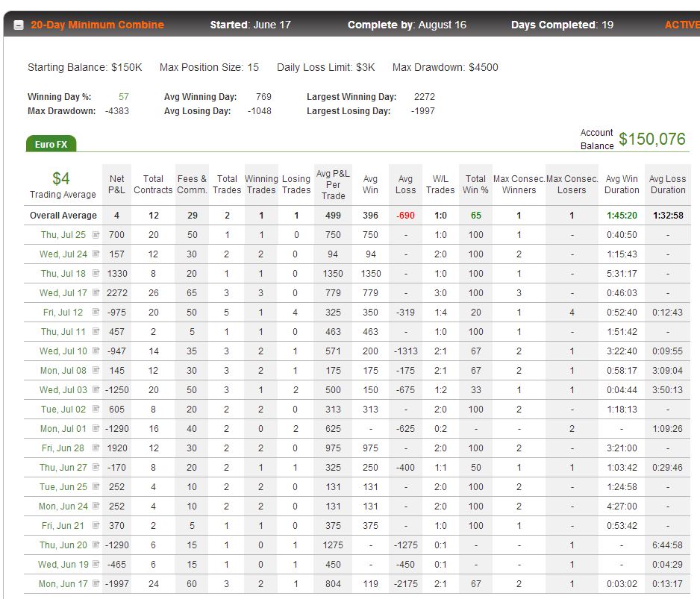
Task: Click the Avg Win Duration header
Action: [x=622, y=184]
